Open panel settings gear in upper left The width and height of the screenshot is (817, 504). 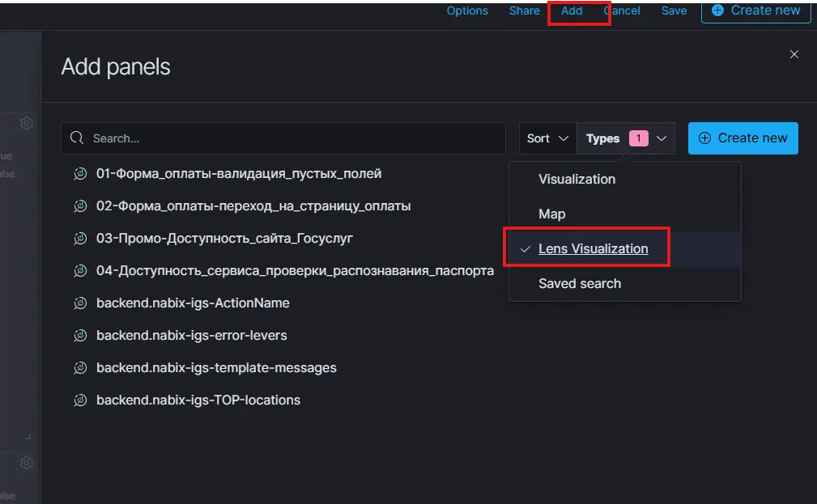27,123
